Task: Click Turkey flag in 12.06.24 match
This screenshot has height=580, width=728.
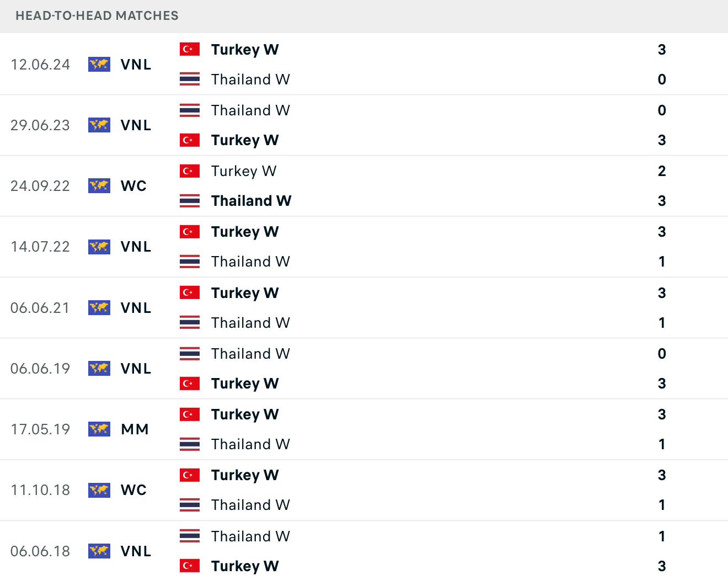Action: click(189, 49)
